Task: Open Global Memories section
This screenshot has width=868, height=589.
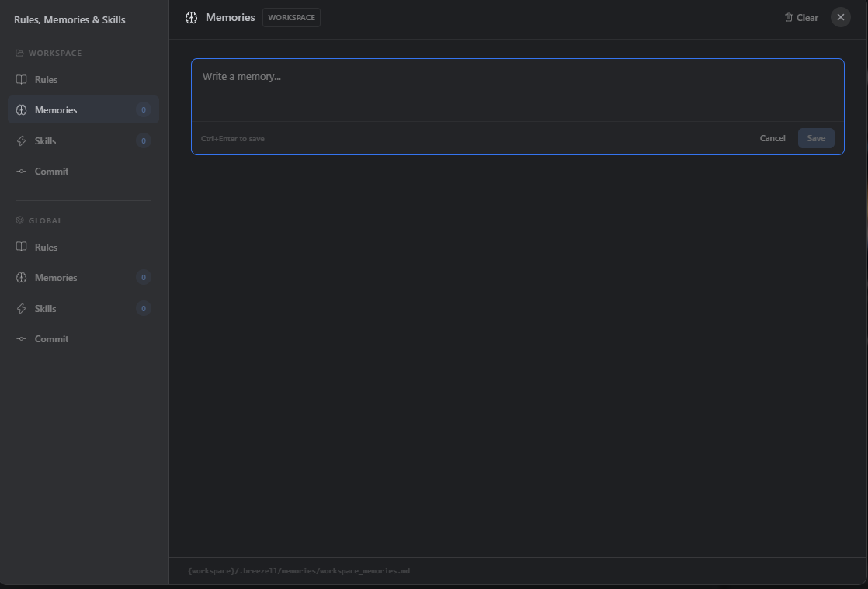Action: [84, 278]
